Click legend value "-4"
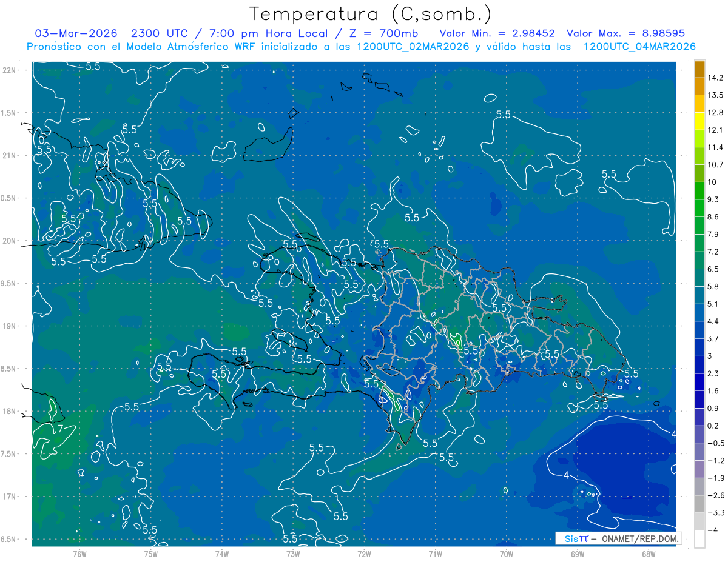The width and height of the screenshot is (728, 562). 712,530
